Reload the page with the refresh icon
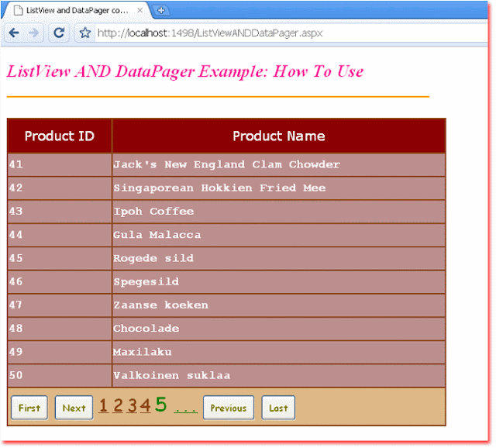496x448 pixels. tap(59, 33)
